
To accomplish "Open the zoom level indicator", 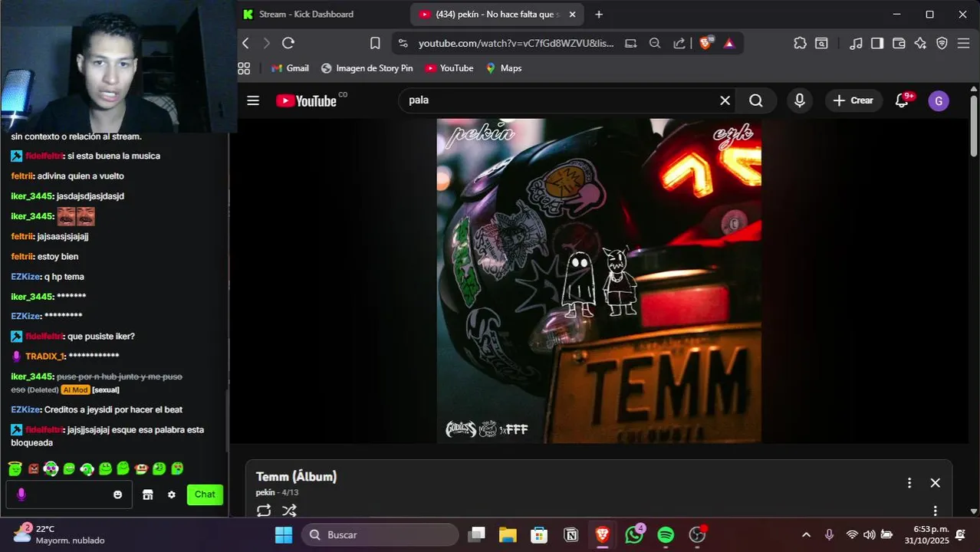I will (655, 43).
